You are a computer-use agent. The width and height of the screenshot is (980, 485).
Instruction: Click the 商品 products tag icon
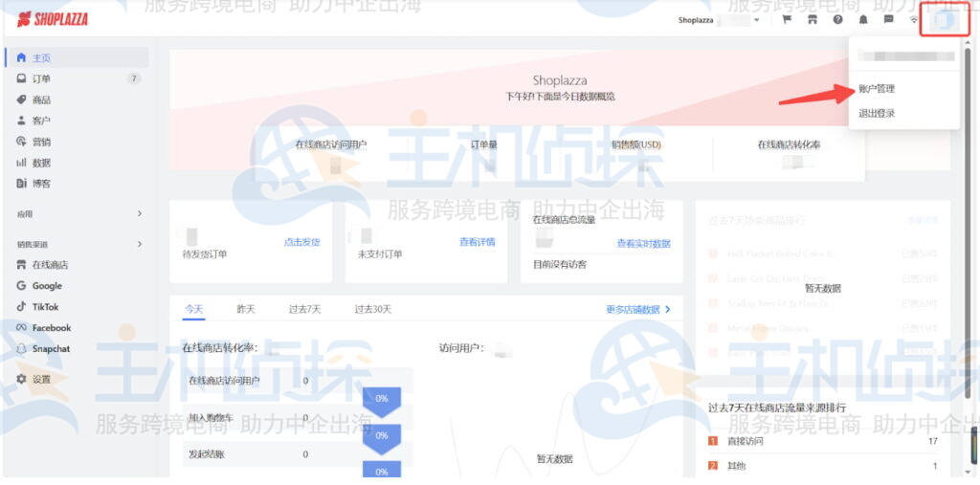[21, 99]
